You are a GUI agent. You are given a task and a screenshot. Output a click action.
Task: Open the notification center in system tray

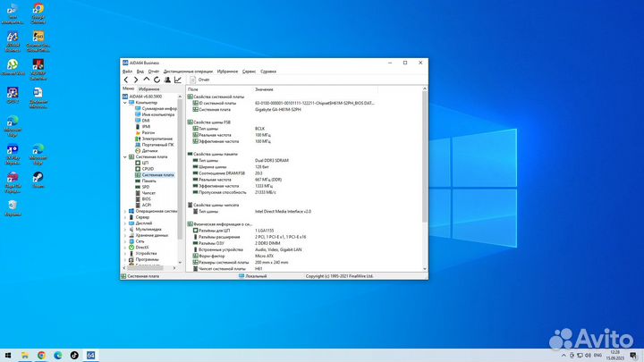[633, 356]
